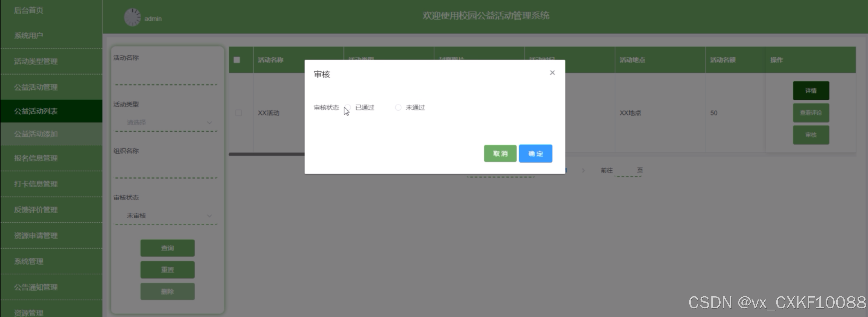Click the table horizontal scrollbar
The image size is (868, 317).
tap(266, 154)
